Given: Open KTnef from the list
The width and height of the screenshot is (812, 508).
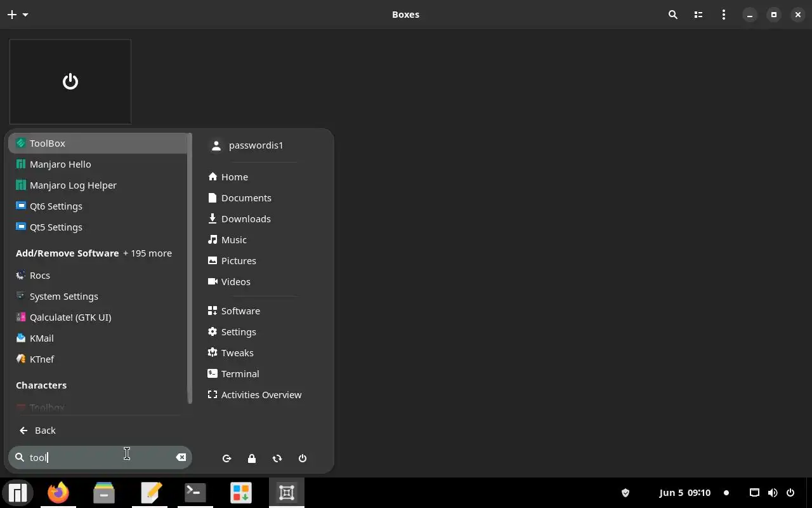Looking at the screenshot, I should 98,359.
